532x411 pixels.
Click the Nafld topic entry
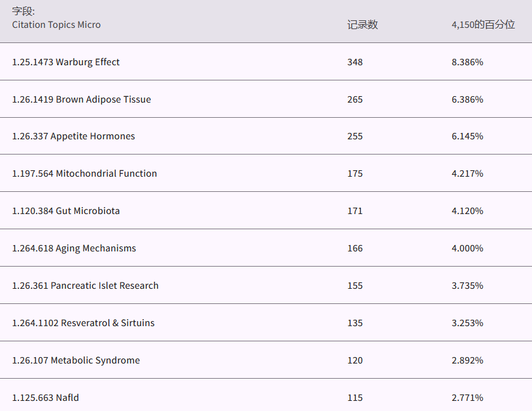(46, 398)
